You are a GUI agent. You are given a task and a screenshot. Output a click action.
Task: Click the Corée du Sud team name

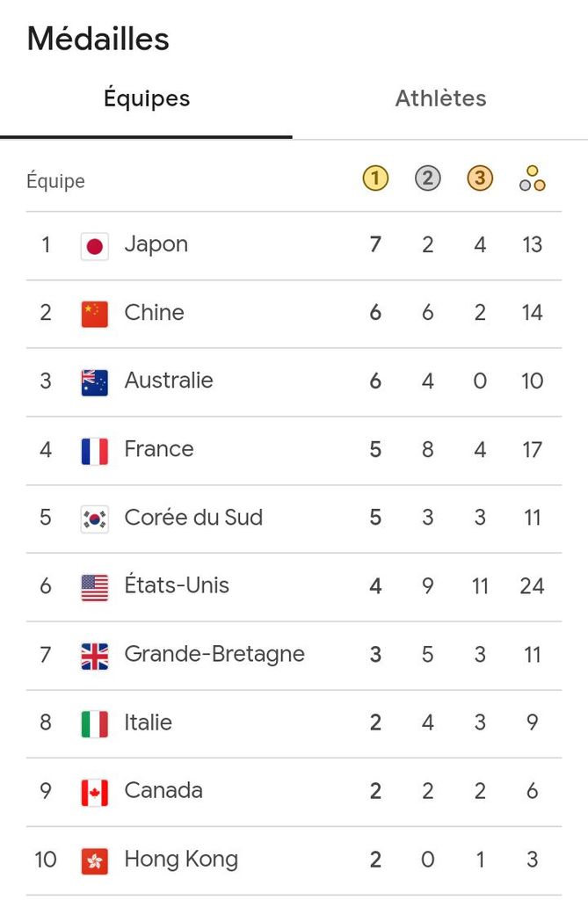[193, 517]
